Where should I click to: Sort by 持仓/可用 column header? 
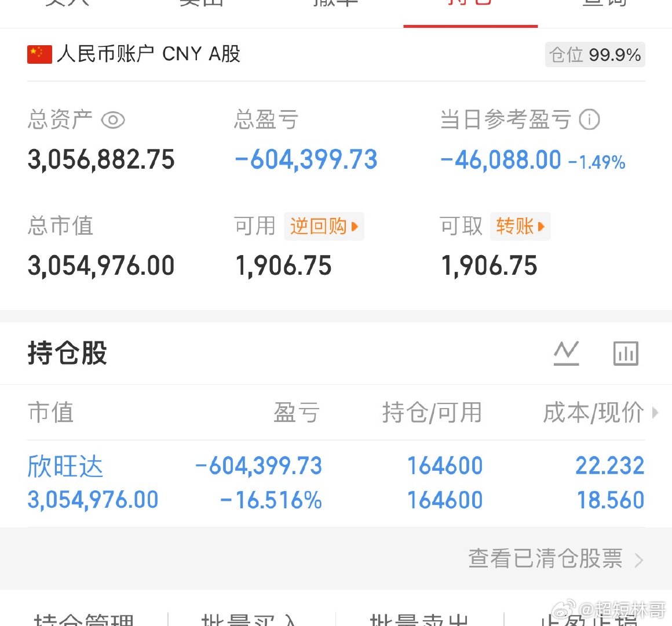tap(432, 413)
